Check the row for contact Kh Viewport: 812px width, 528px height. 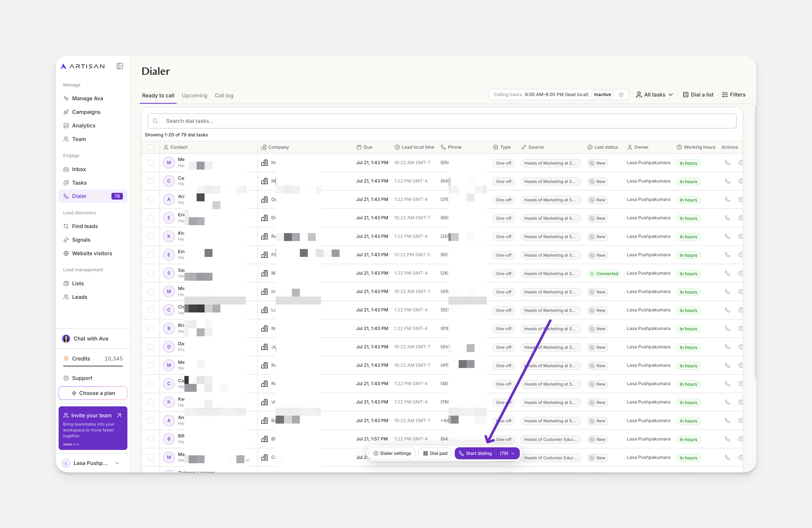pyautogui.click(x=150, y=236)
